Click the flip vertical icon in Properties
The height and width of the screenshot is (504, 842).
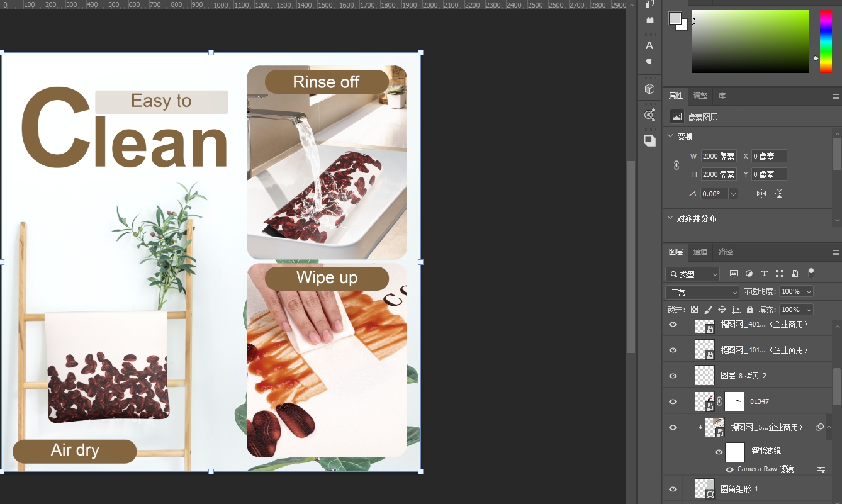779,194
